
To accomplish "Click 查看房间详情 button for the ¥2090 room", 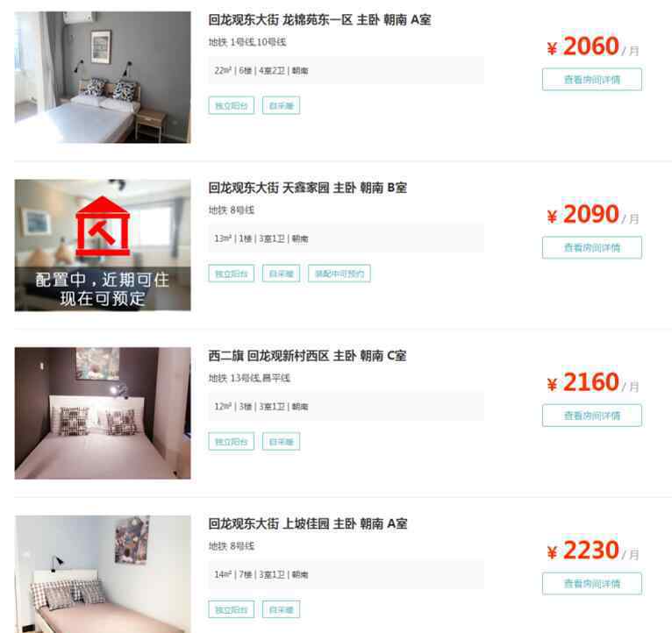I will point(592,247).
